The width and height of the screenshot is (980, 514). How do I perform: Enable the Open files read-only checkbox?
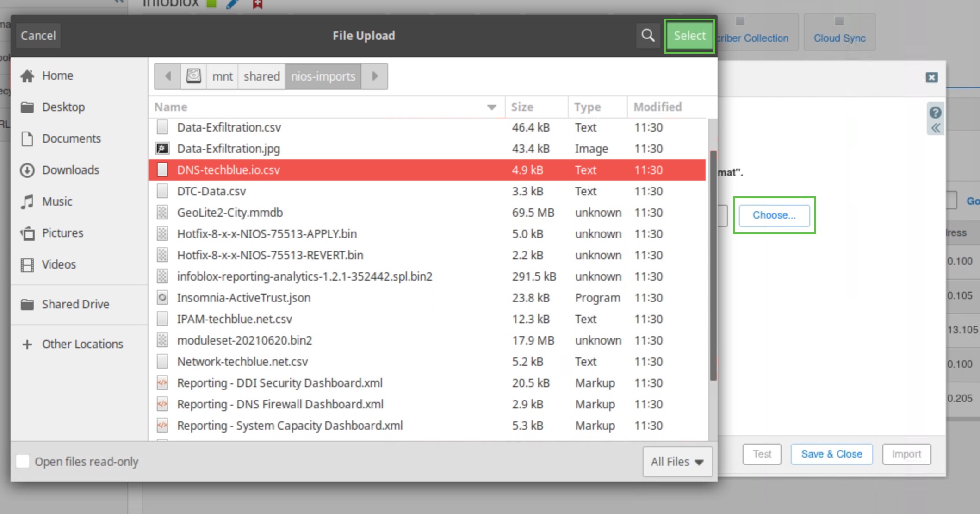coord(23,461)
